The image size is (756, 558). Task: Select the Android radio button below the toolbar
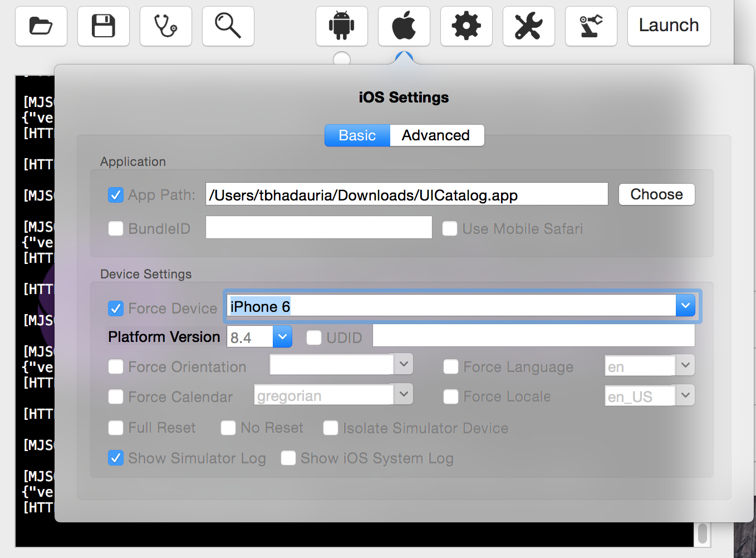[x=342, y=58]
